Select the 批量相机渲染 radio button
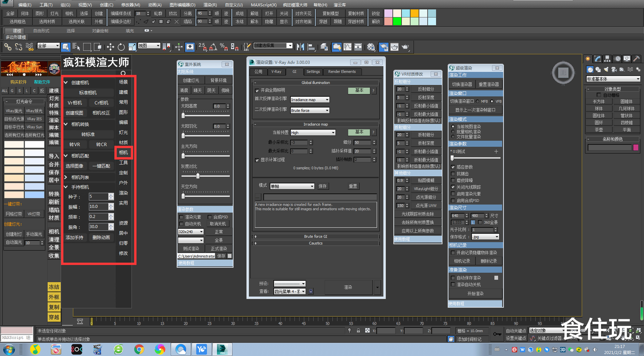Screen dimensions: 644x356 click(453, 132)
